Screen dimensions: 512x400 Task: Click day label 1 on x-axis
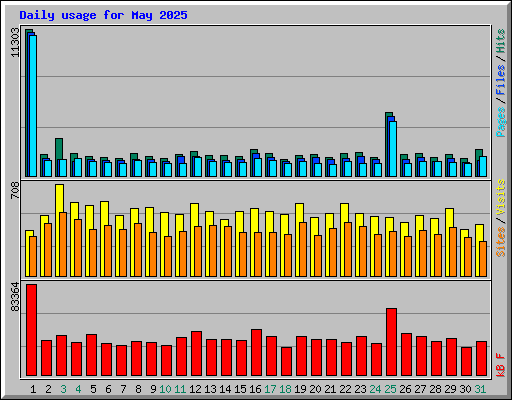[x=33, y=389]
